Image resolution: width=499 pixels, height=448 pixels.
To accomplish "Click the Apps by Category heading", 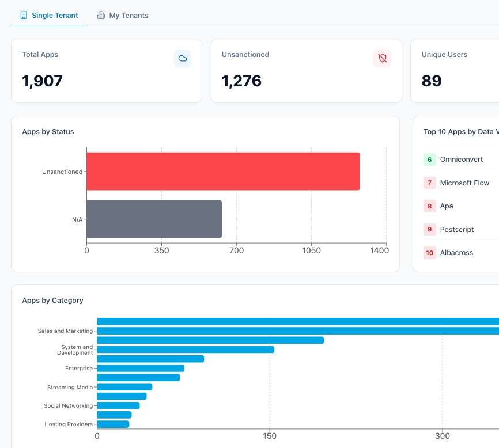I will (x=53, y=301).
